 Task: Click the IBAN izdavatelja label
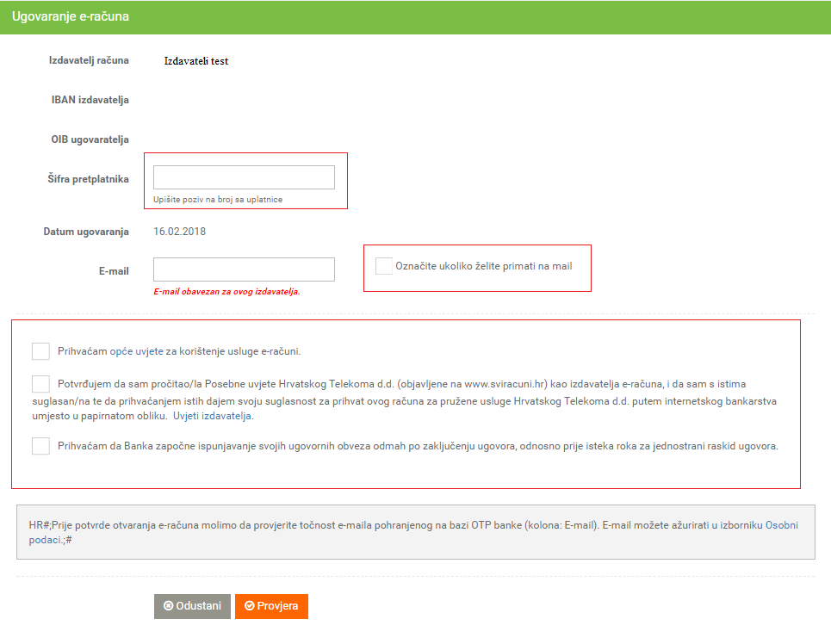click(90, 100)
